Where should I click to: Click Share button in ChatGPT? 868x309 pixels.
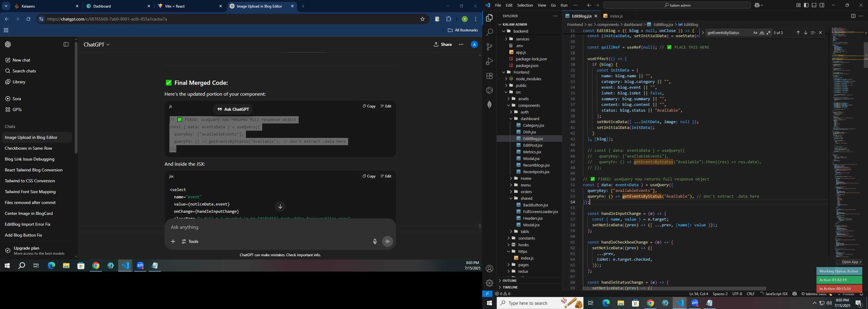[x=443, y=45]
